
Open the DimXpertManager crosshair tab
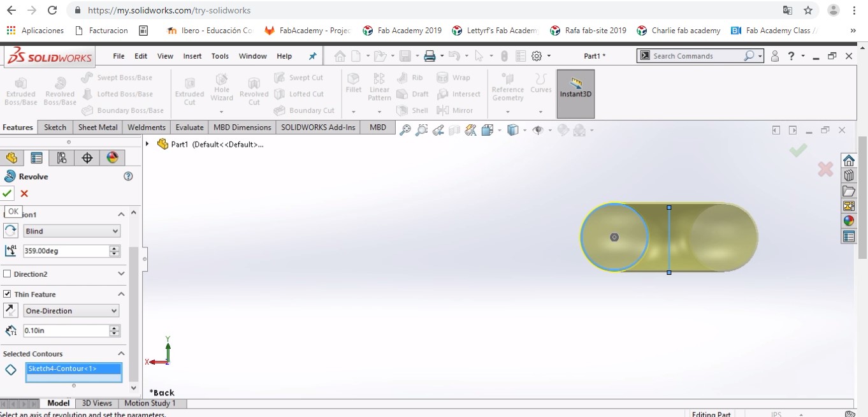[x=87, y=157]
